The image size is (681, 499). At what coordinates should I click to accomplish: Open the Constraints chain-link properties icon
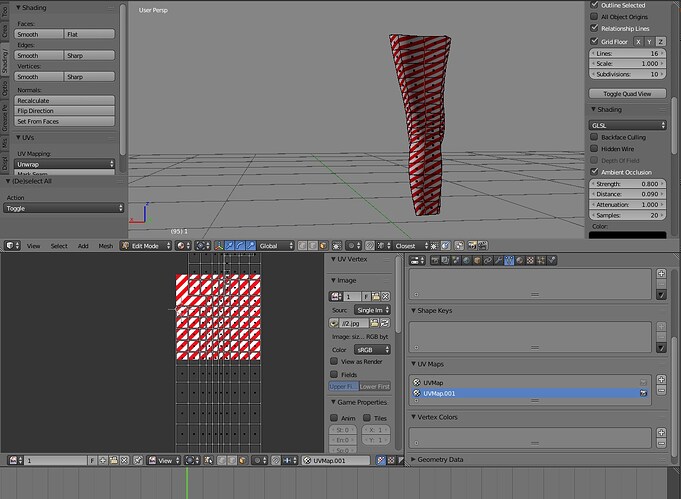[x=488, y=261]
